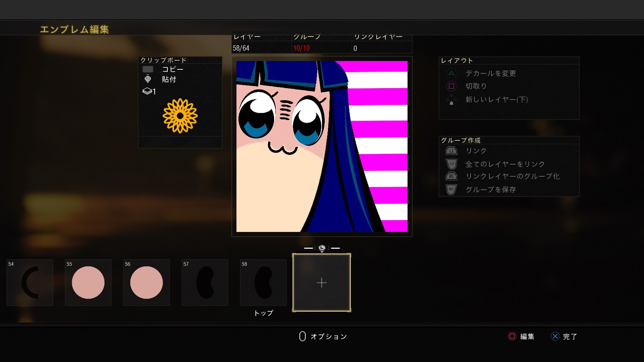This screenshot has width=644, height=362.
Task: Click 完了 to finish editing
Action: (570, 336)
